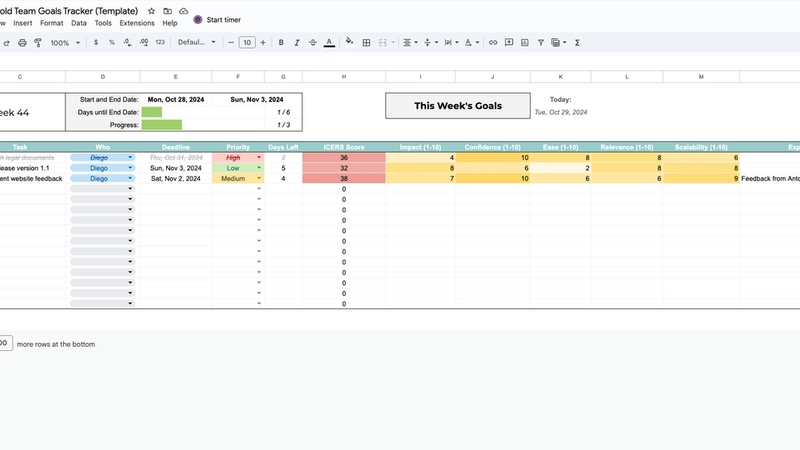Click deadline cell Sat, Nov 2, 2024

176,179
